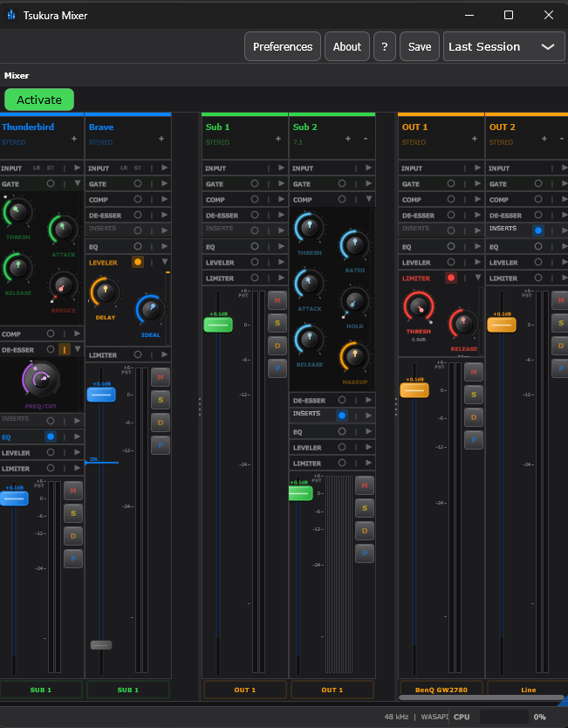Open the About dialog
This screenshot has height=728, width=568.
[347, 46]
